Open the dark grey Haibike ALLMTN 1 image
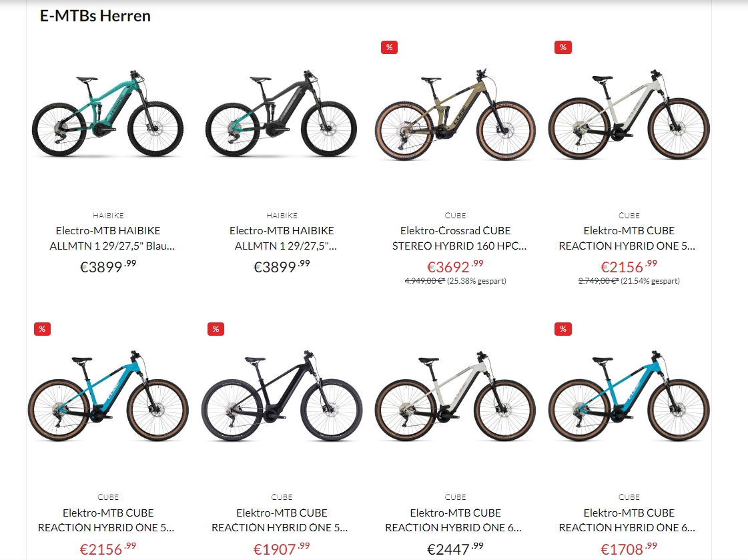This screenshot has width=748, height=560. tap(282, 114)
